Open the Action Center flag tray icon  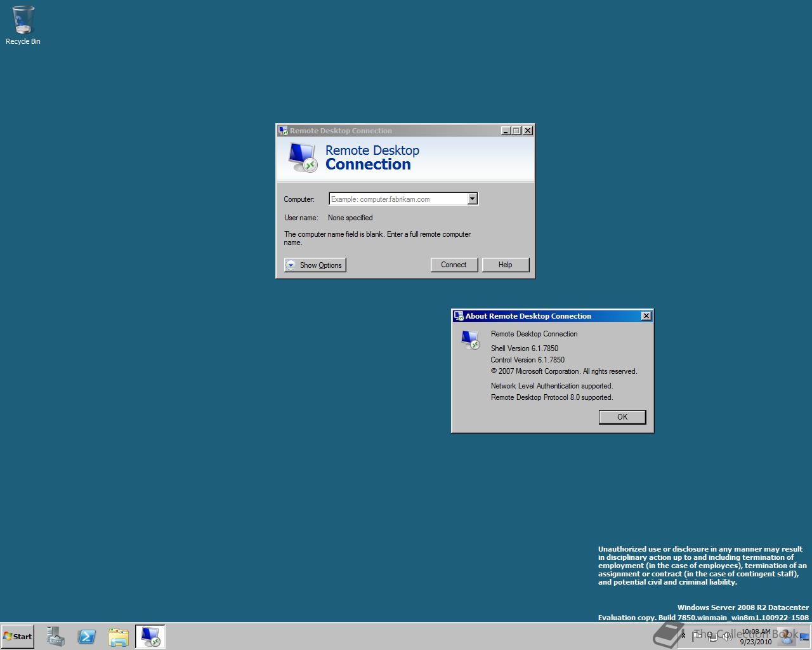[x=697, y=636]
